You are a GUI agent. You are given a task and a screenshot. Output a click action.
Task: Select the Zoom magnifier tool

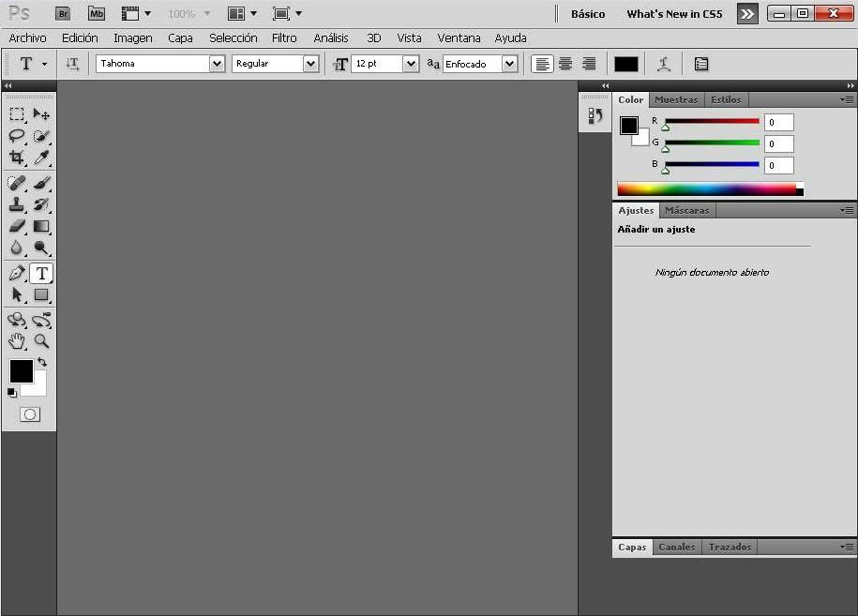point(41,341)
